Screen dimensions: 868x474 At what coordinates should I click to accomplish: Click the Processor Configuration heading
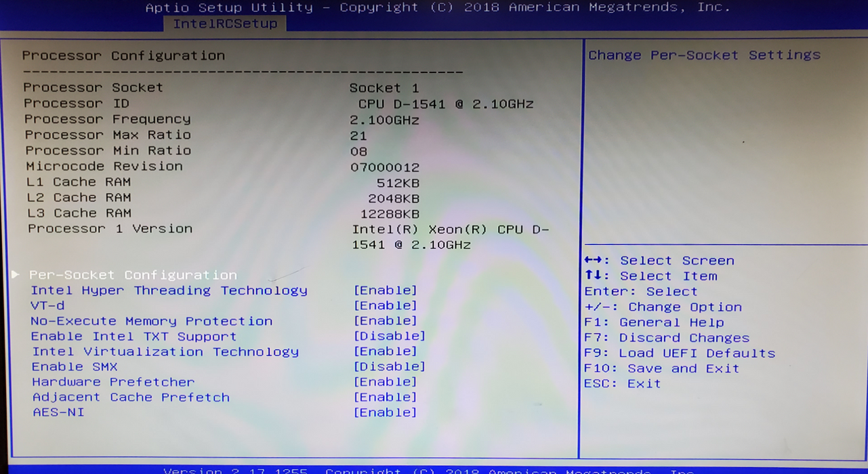(x=123, y=56)
